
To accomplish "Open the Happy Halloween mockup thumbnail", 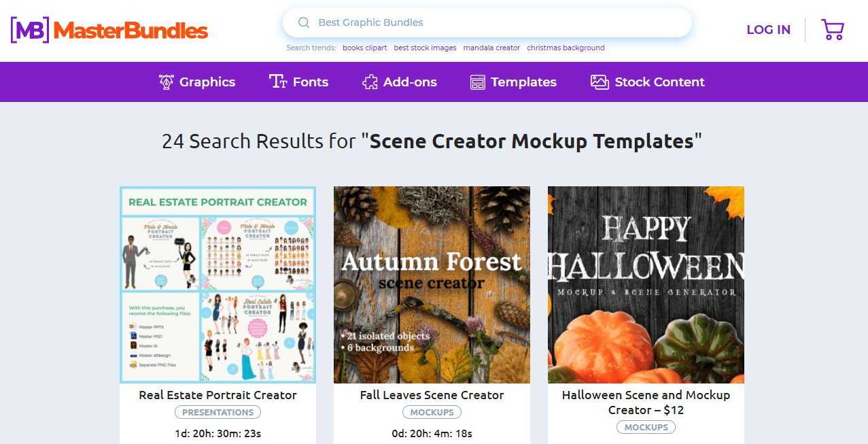I will click(646, 284).
